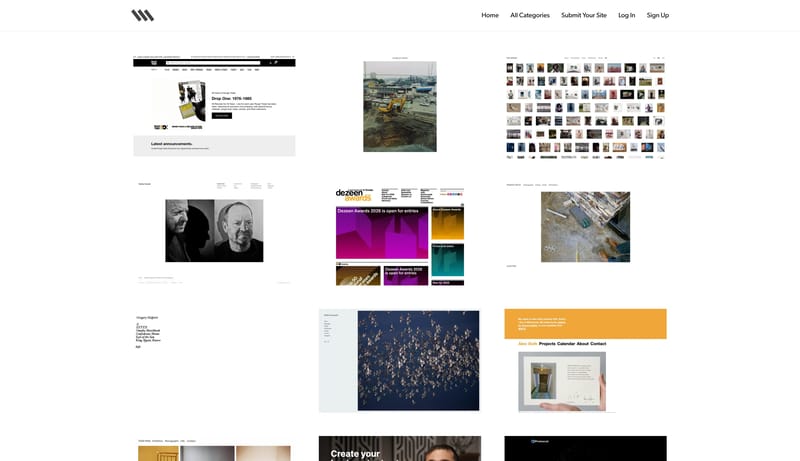Open the yellow excavator photo thumbnail
Viewport: 800px width, 461px height.
coord(399,106)
